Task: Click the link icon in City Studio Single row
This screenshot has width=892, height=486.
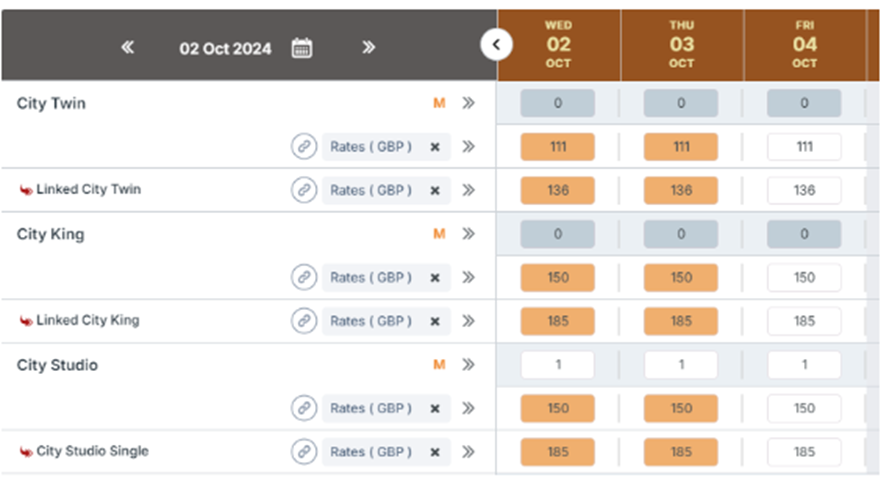Action: 304,452
